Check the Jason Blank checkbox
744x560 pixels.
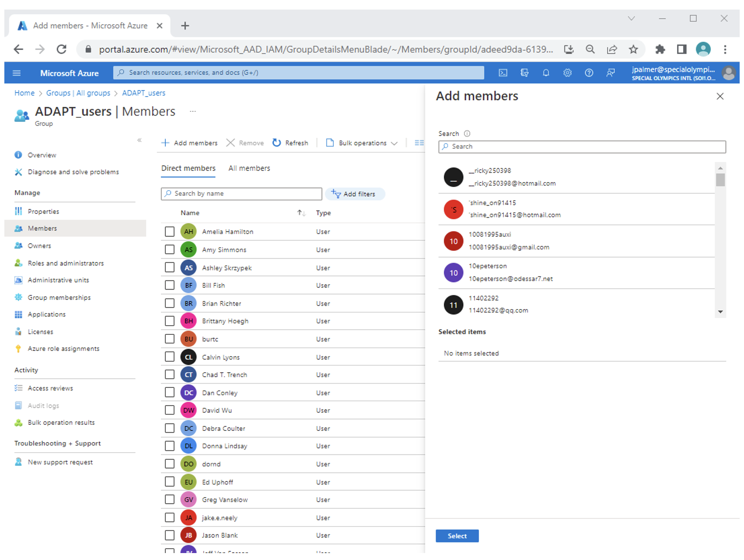(170, 535)
